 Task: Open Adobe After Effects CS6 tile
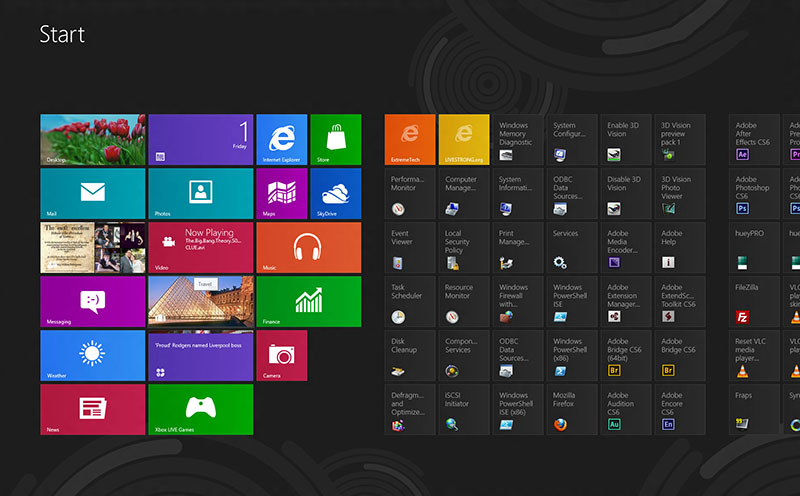pyautogui.click(x=754, y=139)
